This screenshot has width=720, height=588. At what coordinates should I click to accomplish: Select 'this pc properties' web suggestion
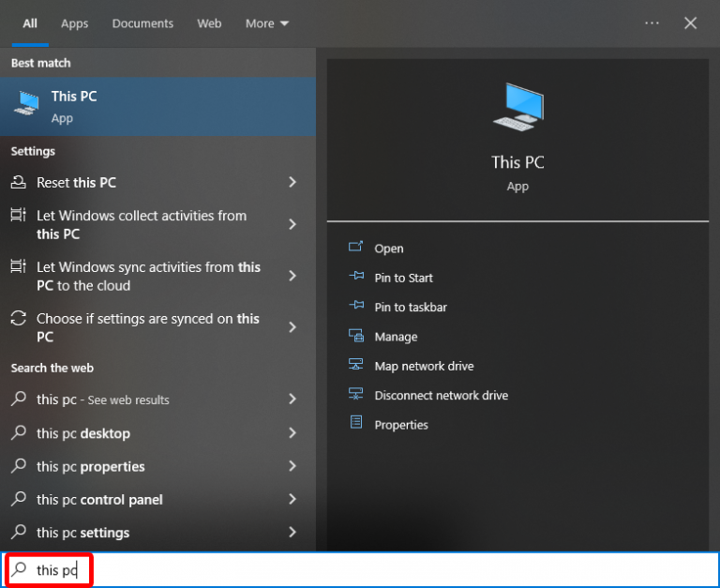coord(157,466)
